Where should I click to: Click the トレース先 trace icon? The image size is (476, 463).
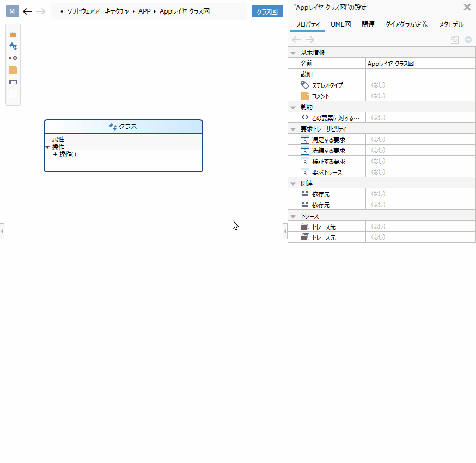coord(305,226)
